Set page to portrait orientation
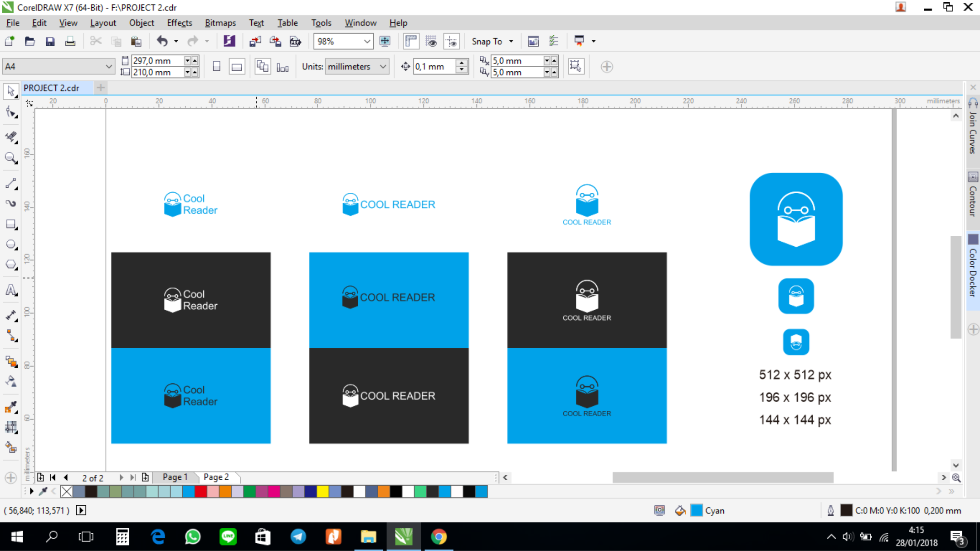The image size is (980, 551). (x=217, y=67)
